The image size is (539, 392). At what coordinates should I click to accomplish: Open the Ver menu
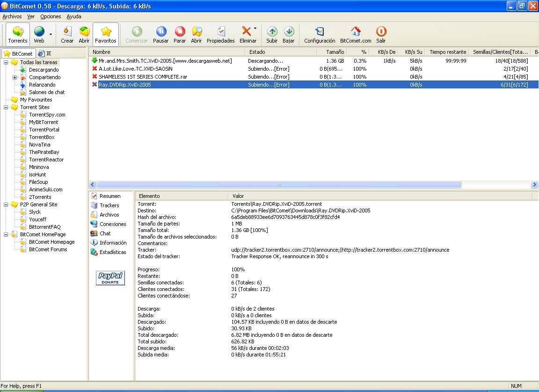[x=31, y=16]
